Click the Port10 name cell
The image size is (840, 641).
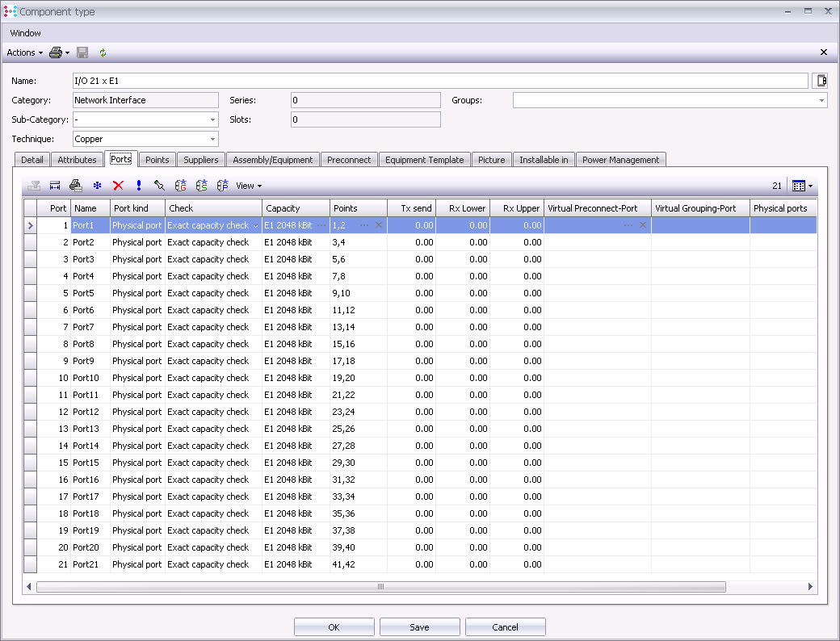[x=90, y=378]
